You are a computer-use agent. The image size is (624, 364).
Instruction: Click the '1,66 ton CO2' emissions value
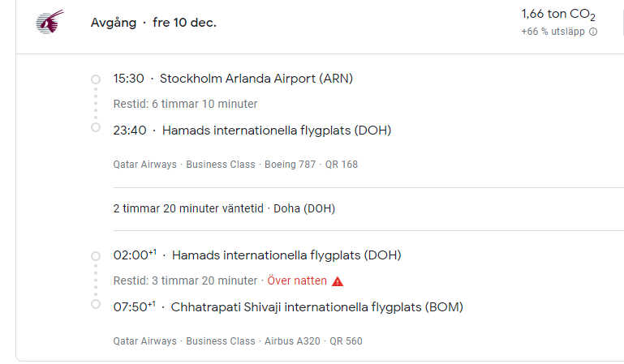[x=557, y=14]
